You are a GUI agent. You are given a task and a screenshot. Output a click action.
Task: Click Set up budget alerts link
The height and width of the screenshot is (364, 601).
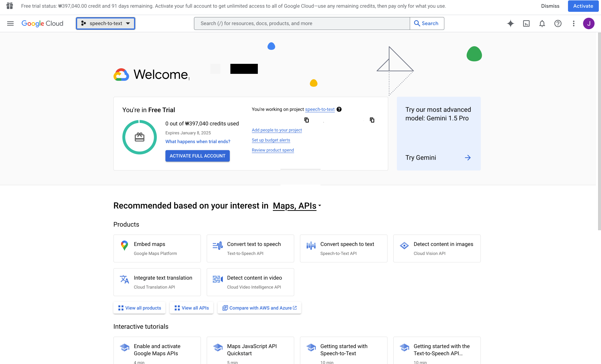[271, 140]
